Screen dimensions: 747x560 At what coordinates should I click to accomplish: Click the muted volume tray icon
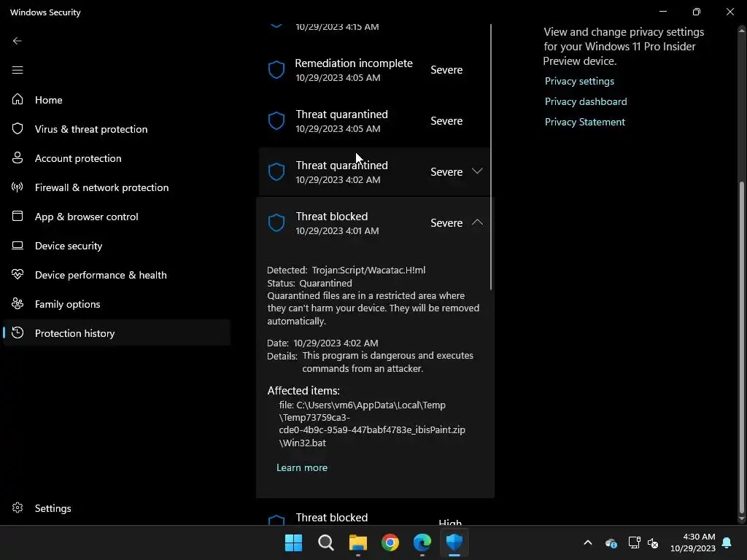pyautogui.click(x=653, y=542)
